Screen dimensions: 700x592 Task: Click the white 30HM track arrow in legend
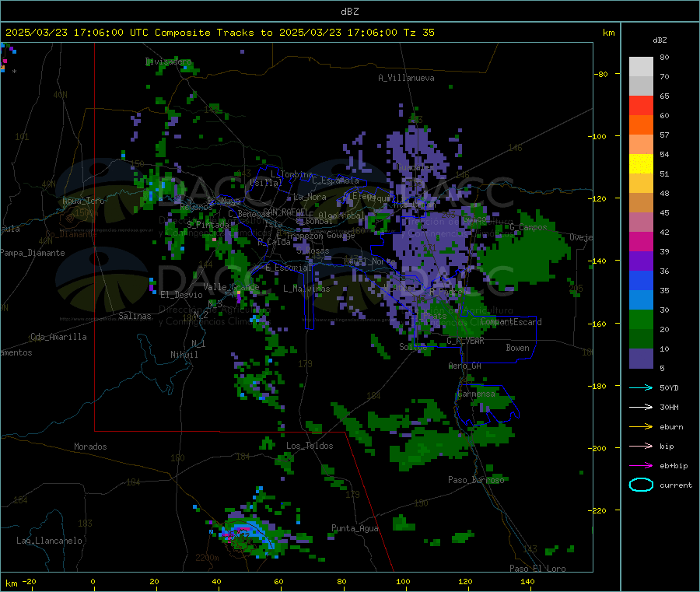641,407
